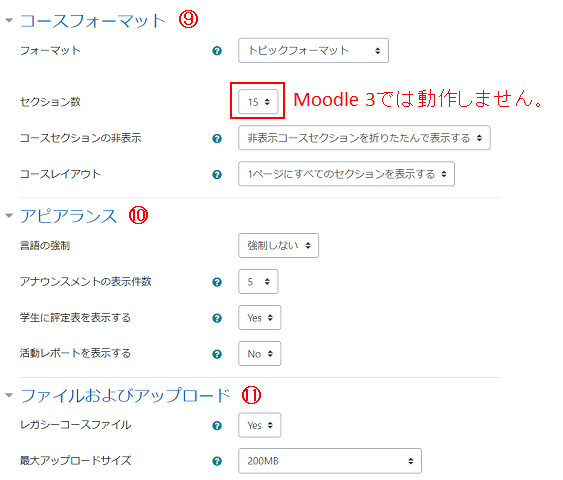563x480 pixels.
Task: Click the ファイルおよびアップロード section heading
Action: tap(125, 395)
